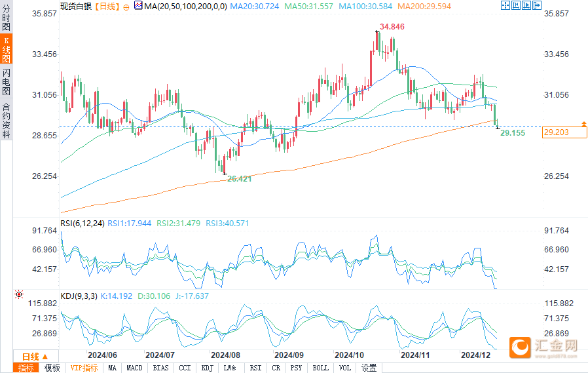Select the 模板 tab at bottom

tap(52, 368)
